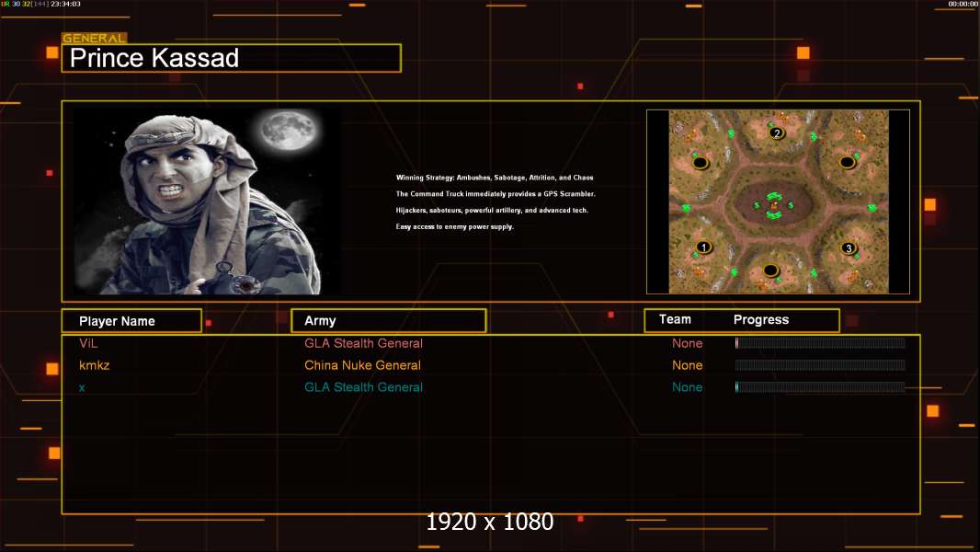
Task: Click the 00:00:00 timer at top right
Action: 963,4
